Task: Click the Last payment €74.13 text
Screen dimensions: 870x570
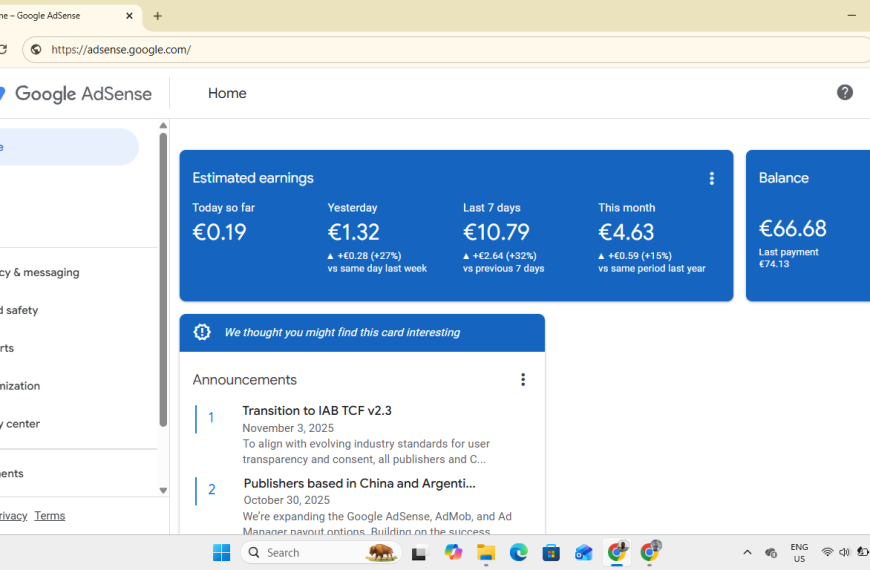Action: pyautogui.click(x=788, y=258)
